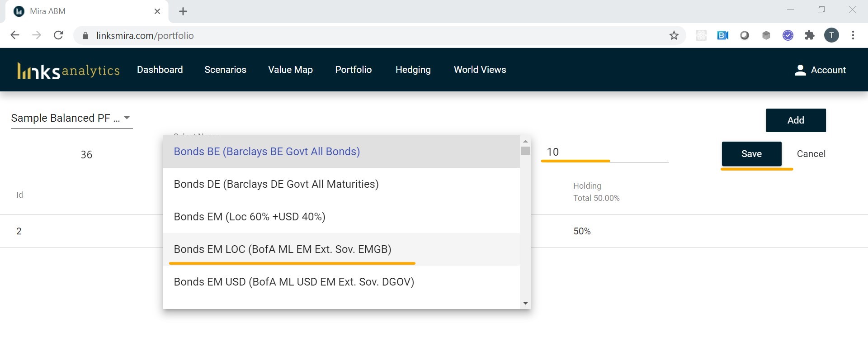Click the Cancel button
The width and height of the screenshot is (868, 357).
(811, 154)
